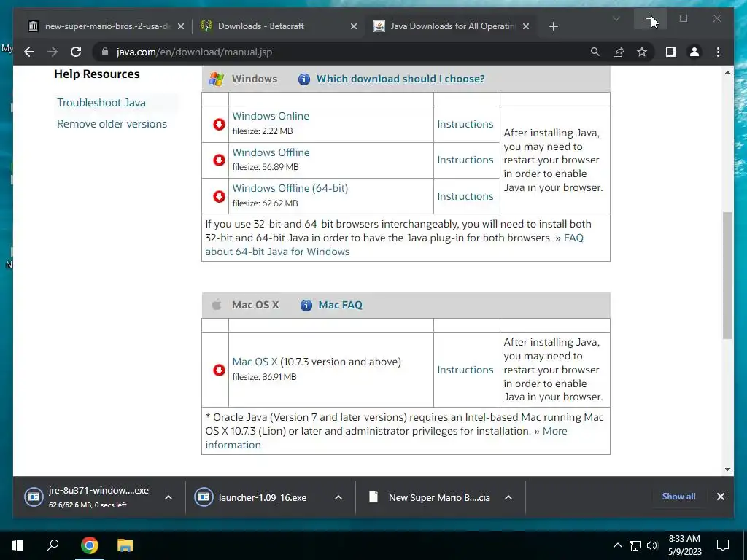Click the red download icon for Windows Offline 56.89 MB
Screen dimensions: 747x560
tap(219, 160)
